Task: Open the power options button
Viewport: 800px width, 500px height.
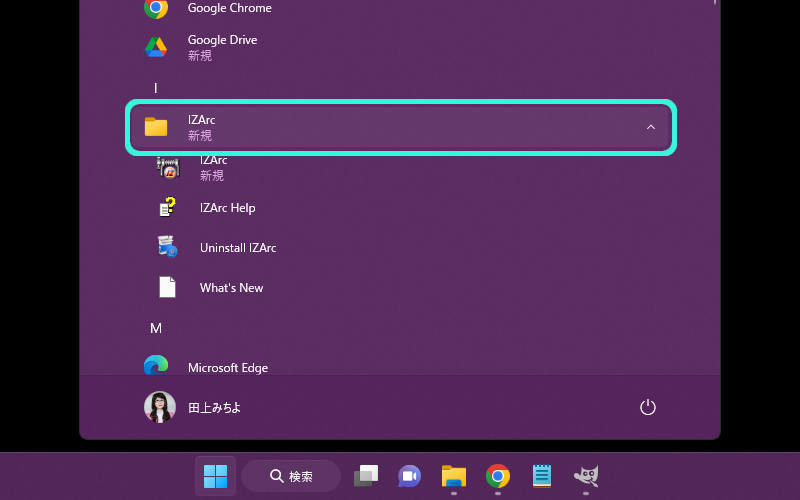Action: [647, 407]
